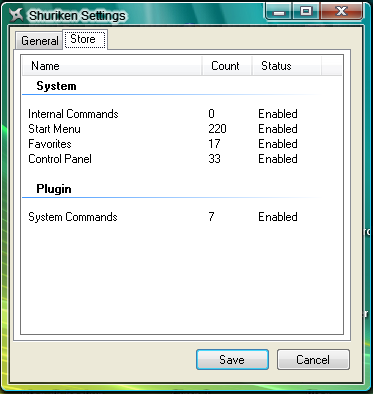Click the count value 7
This screenshot has height=395, width=374.
pyautogui.click(x=211, y=217)
